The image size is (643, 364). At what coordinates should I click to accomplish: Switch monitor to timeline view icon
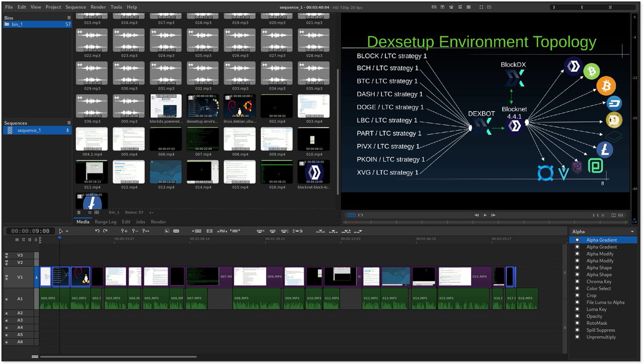click(352, 215)
